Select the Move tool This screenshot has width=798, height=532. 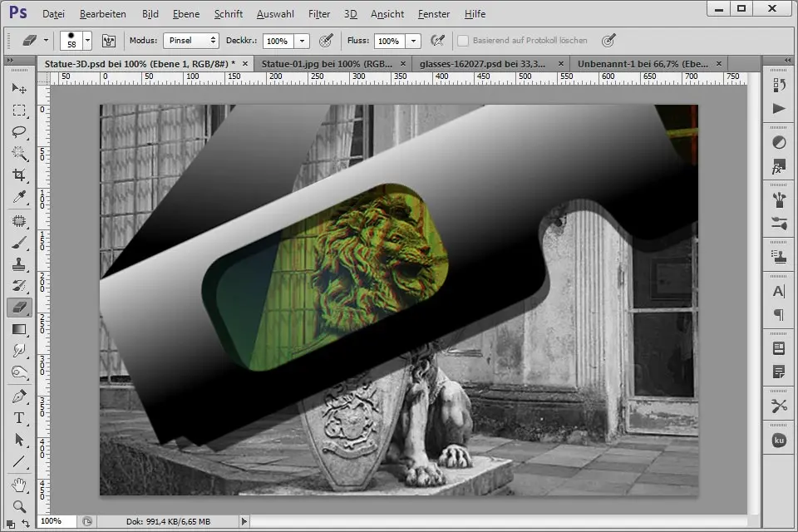[18, 88]
